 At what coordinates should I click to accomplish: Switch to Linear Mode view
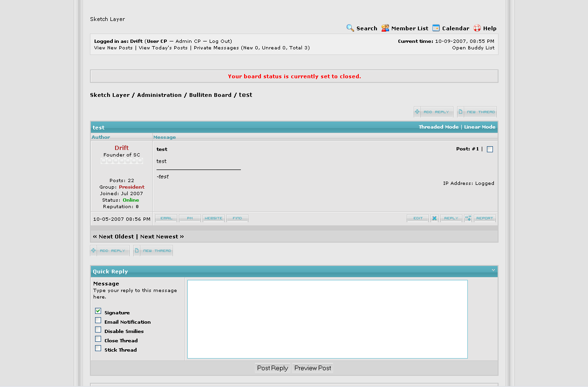pos(479,127)
